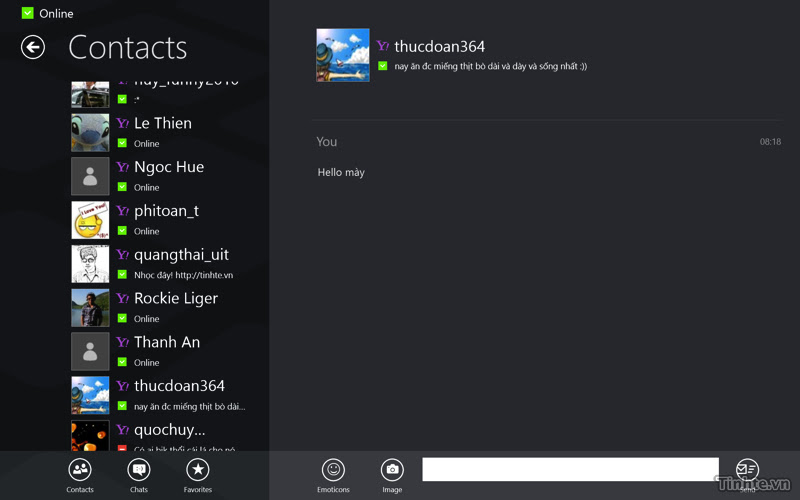The width and height of the screenshot is (800, 500).
Task: Open the Emoticons picker
Action: 333,476
